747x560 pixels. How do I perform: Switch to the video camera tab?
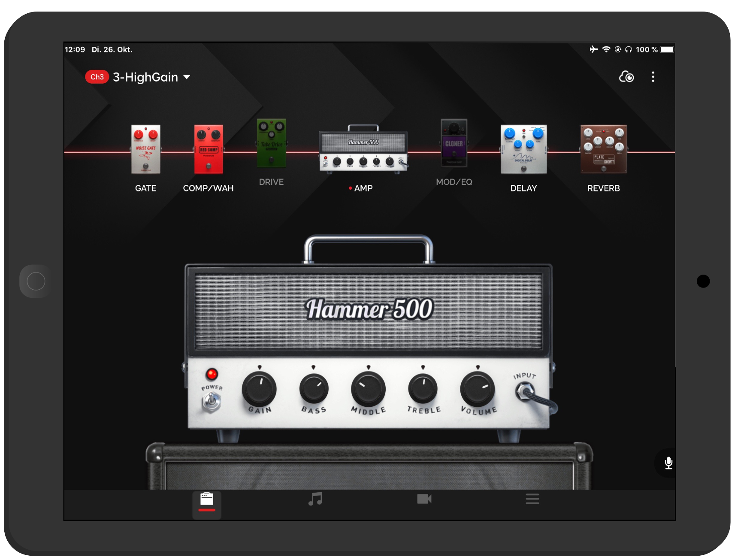click(x=424, y=499)
